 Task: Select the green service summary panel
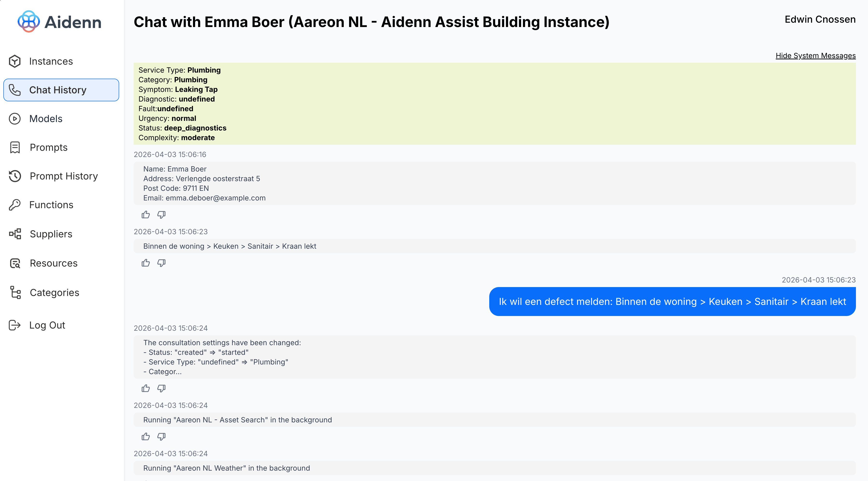495,104
